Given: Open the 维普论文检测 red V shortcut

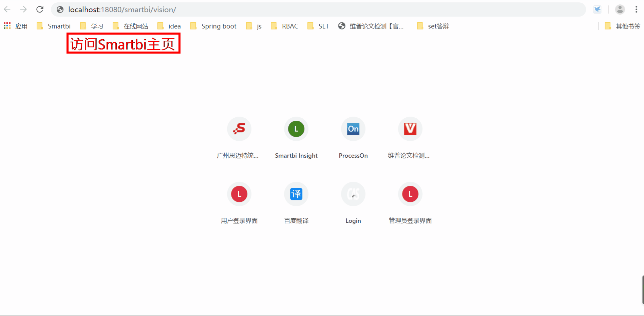Looking at the screenshot, I should click(410, 129).
